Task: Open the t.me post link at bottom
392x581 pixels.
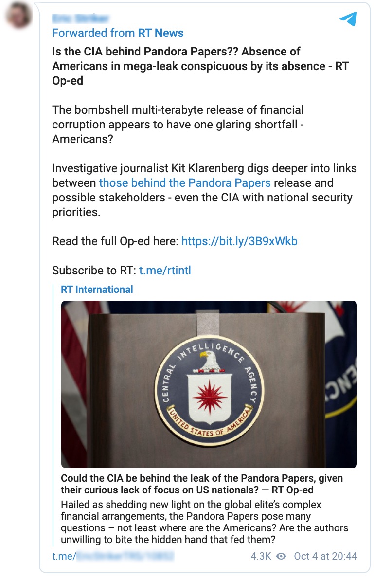Action: [x=113, y=556]
